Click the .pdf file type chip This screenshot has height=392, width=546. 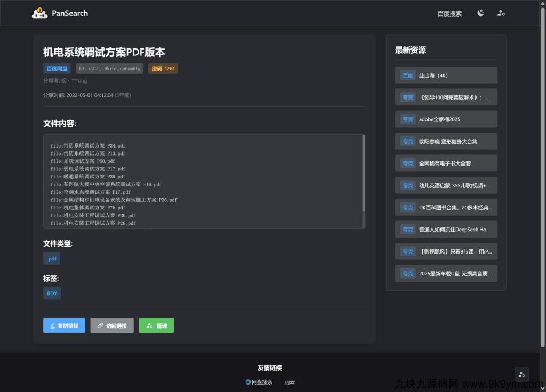point(52,258)
